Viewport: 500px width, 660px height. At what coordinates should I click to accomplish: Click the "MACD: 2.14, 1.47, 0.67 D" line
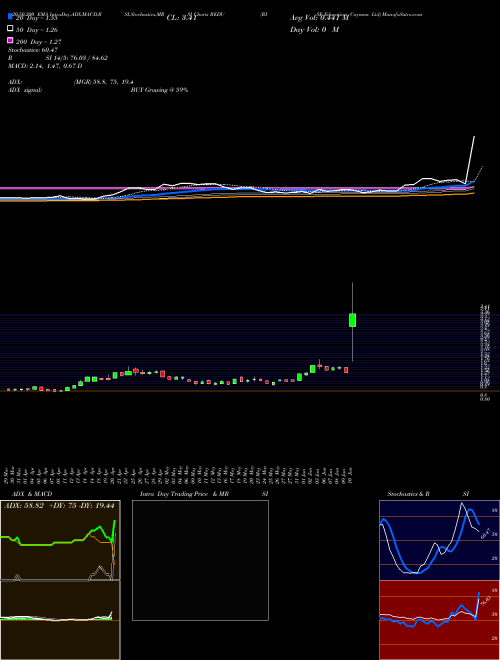(45, 66)
